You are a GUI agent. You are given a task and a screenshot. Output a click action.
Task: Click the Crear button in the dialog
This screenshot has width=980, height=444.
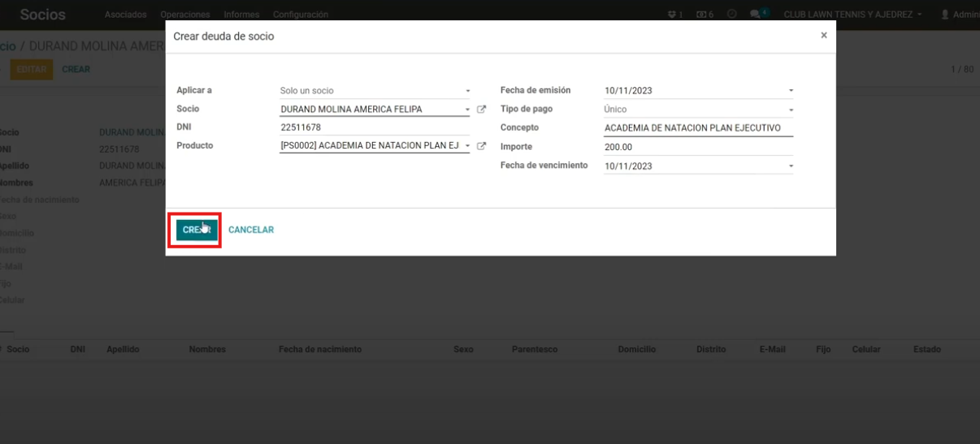pyautogui.click(x=197, y=230)
